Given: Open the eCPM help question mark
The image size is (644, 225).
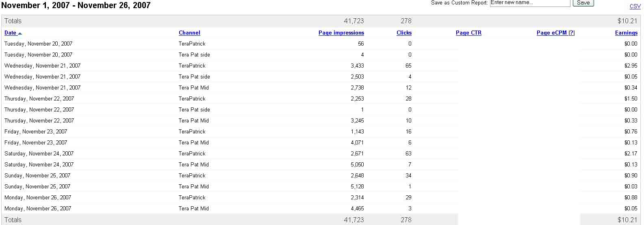Looking at the screenshot, I should pyautogui.click(x=571, y=33).
